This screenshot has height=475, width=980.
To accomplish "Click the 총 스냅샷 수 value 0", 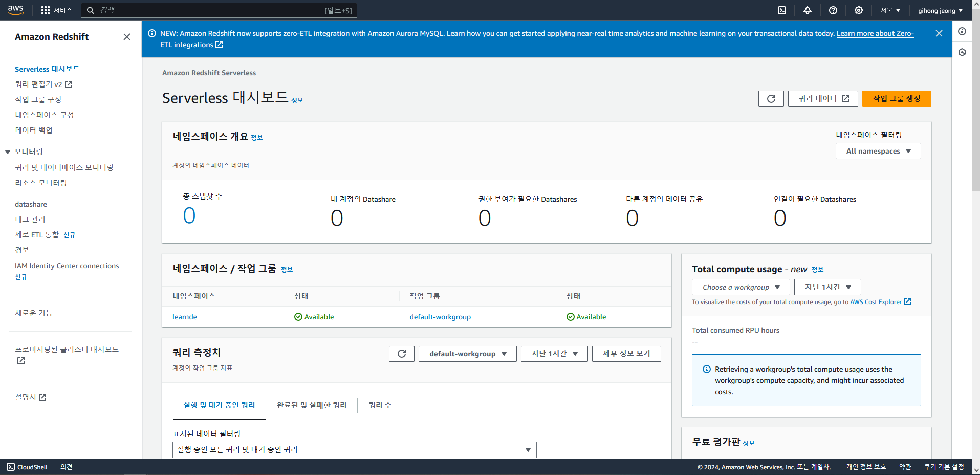I will (189, 215).
